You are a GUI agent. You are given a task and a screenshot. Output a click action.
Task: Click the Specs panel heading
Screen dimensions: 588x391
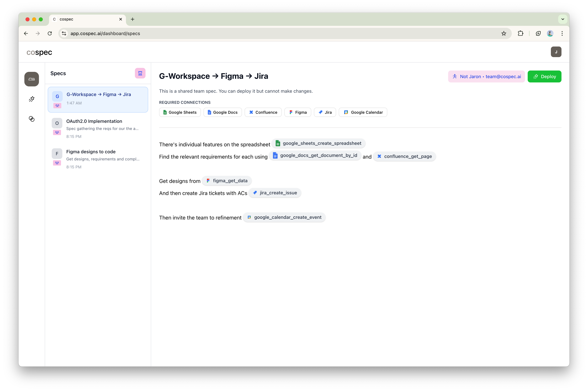pos(58,73)
